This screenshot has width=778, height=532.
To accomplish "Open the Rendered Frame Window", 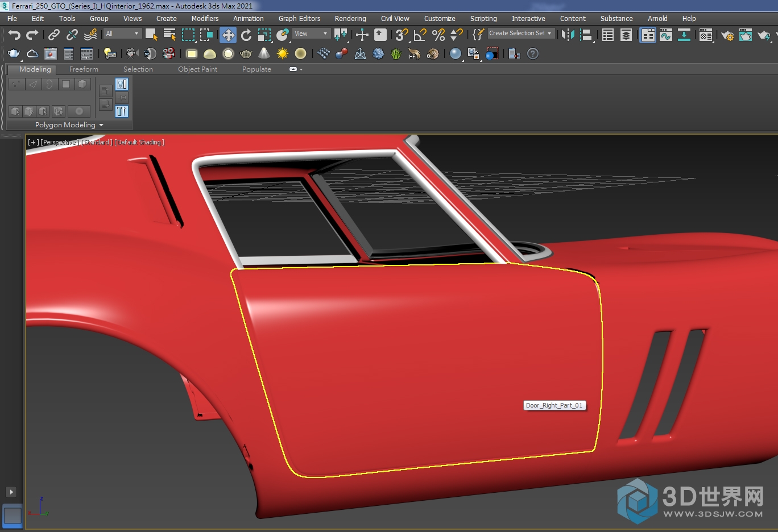I will (746, 35).
